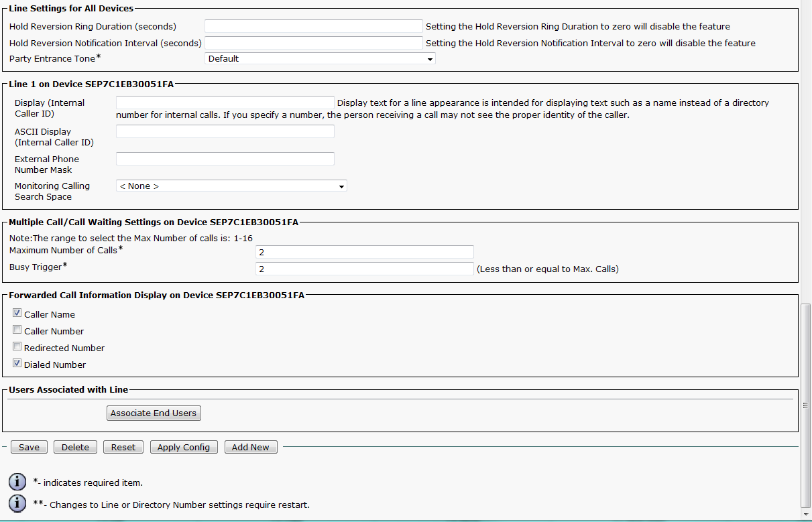Select the Display (Internal Caller ID) text box

tap(225, 103)
